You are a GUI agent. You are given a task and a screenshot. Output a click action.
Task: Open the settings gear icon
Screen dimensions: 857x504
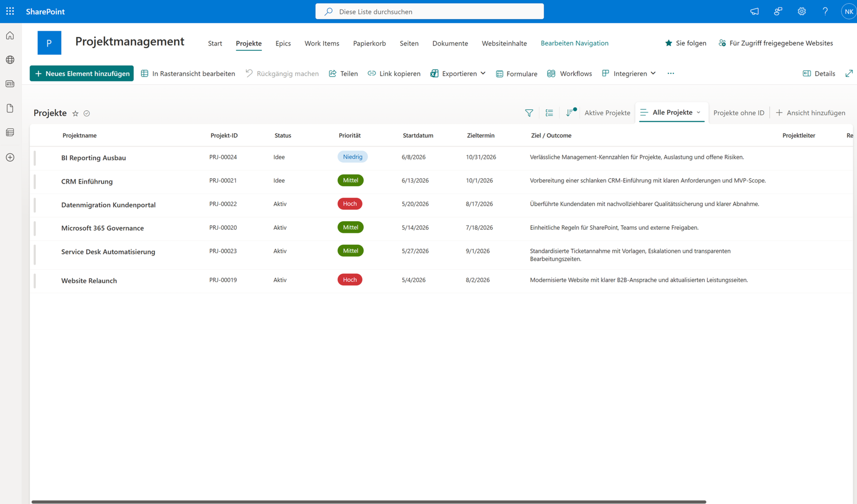[801, 11]
